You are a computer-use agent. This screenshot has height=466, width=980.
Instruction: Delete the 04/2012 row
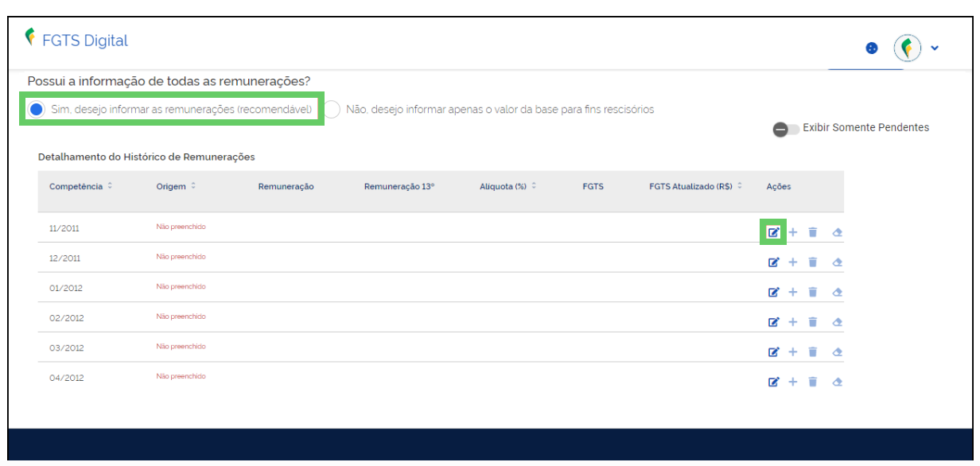tap(812, 382)
